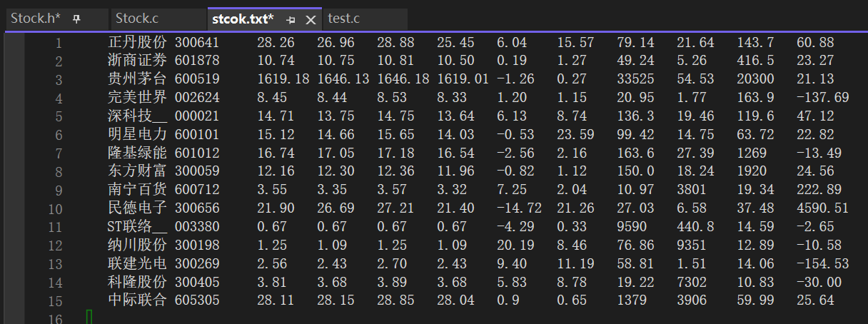Click stock code 600712
868x324 pixels.
coord(197,190)
